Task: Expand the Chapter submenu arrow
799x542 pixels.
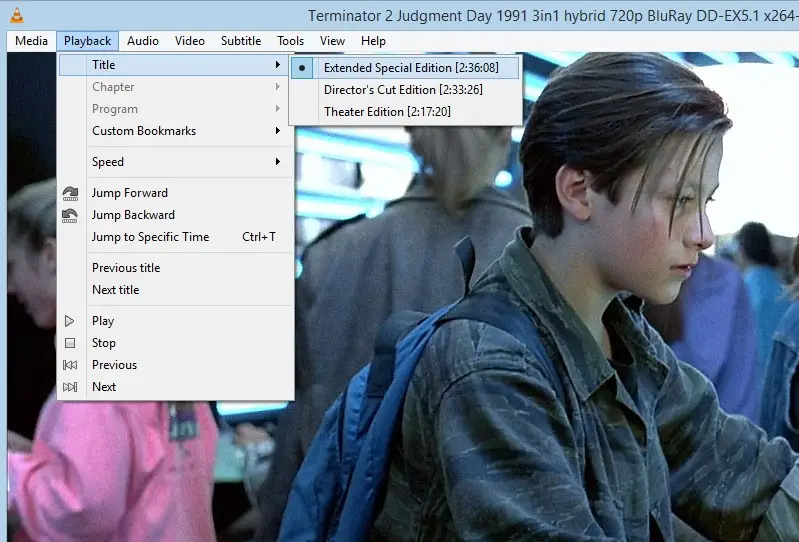Action: click(x=278, y=87)
